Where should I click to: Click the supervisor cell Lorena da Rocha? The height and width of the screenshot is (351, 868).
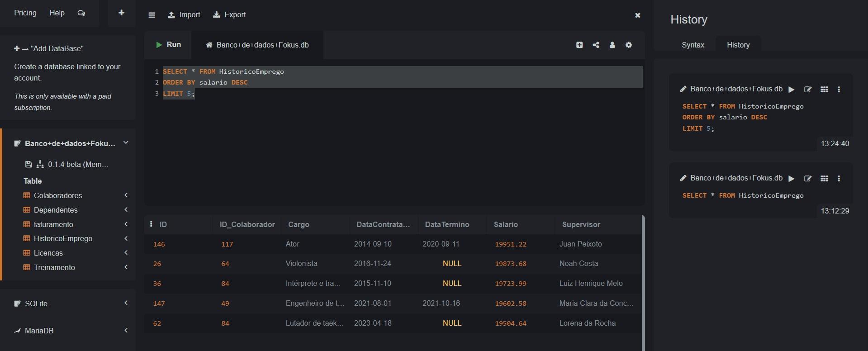click(587, 323)
